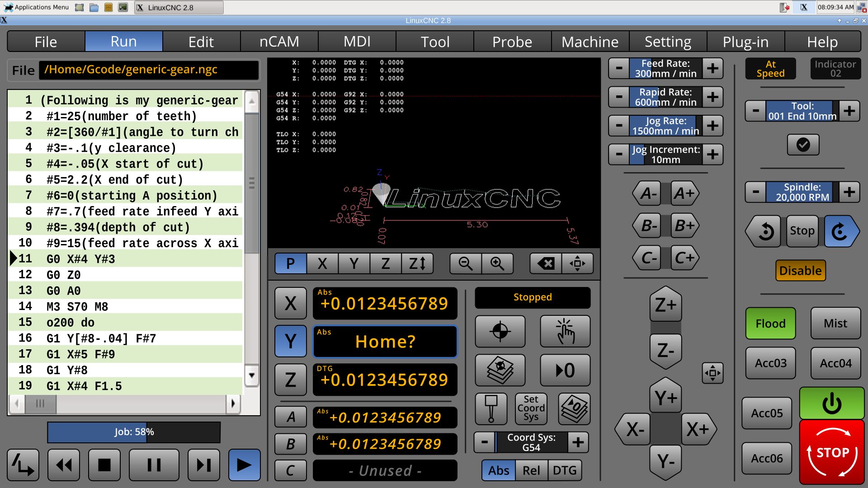Pause the program execution

coord(154,465)
